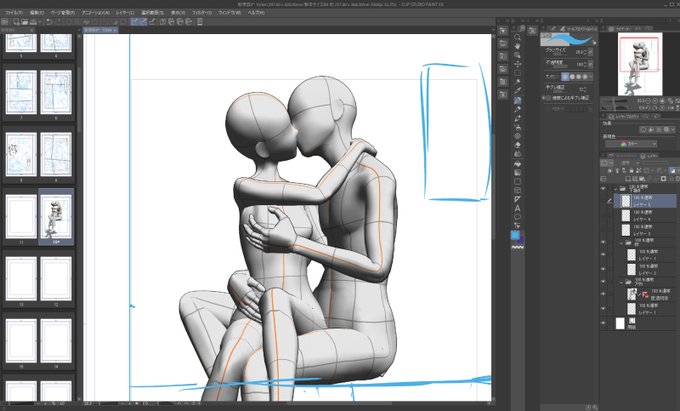Open the expression color dropdown
This screenshot has width=680, height=411.
click(x=631, y=144)
